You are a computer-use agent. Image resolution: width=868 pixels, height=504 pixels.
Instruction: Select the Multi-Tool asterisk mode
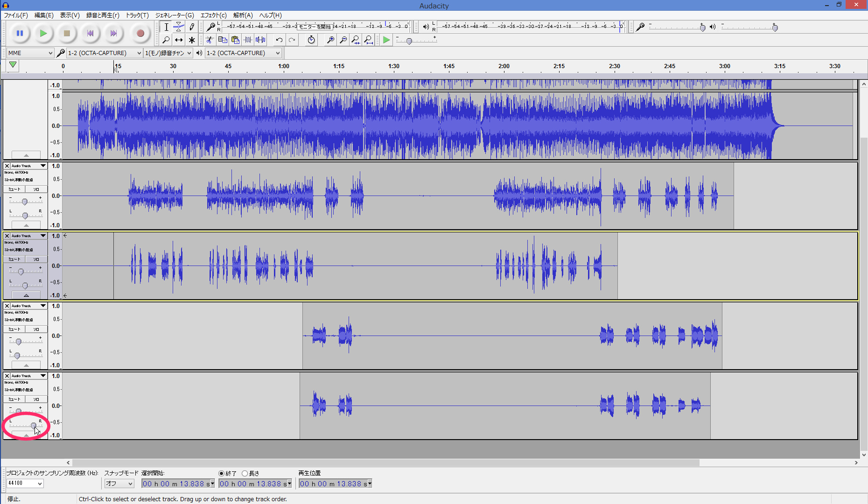coord(191,40)
